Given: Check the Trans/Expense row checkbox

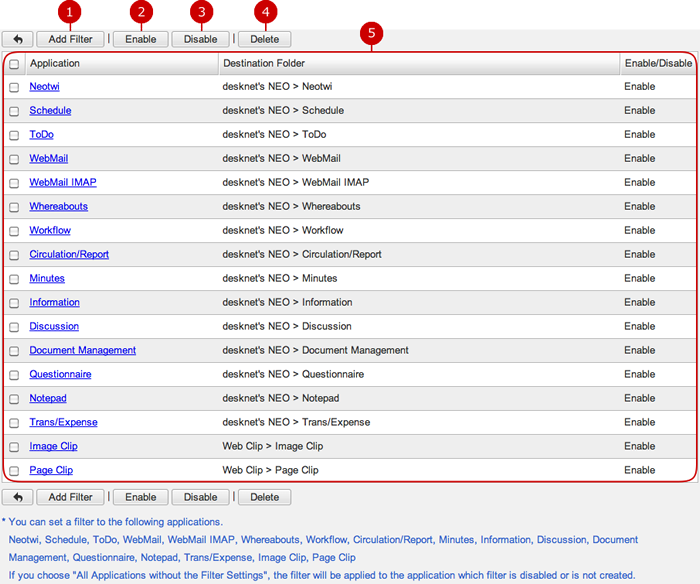Looking at the screenshot, I should [x=14, y=423].
